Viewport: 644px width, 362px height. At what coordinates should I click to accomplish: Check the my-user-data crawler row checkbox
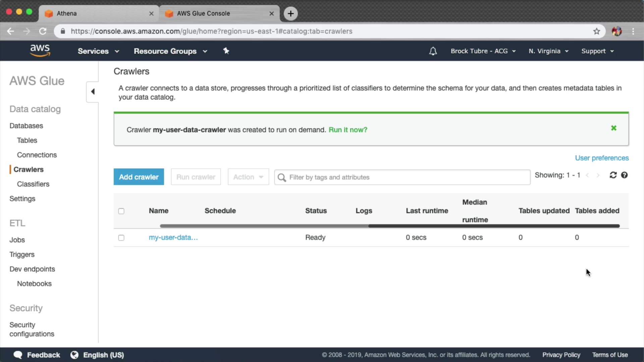coord(121,238)
